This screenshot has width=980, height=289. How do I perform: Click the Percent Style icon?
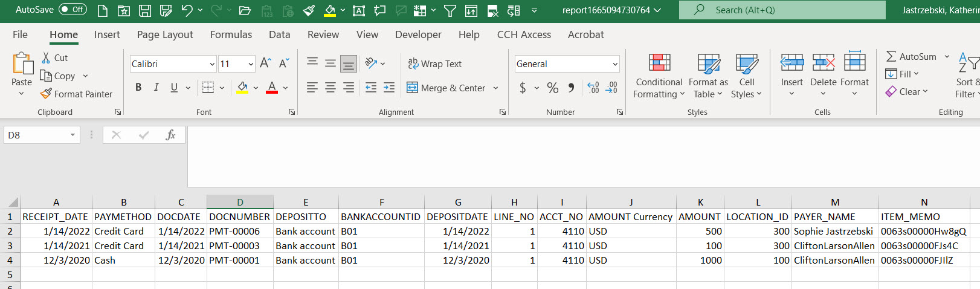click(552, 88)
